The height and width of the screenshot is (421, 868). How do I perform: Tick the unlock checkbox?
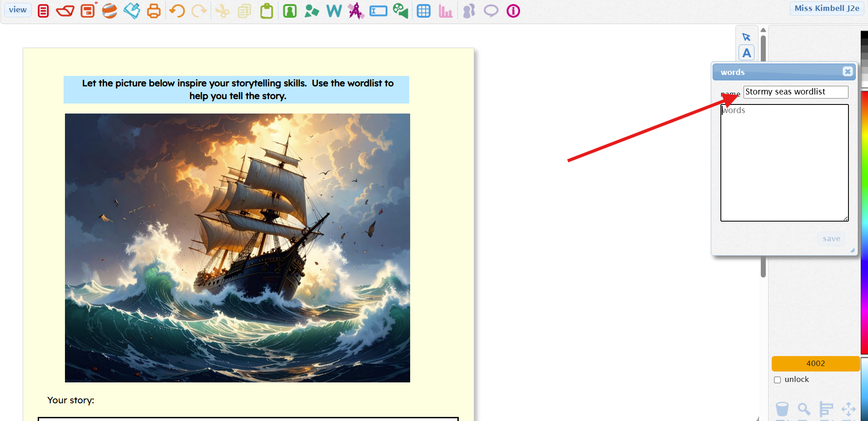coord(778,380)
